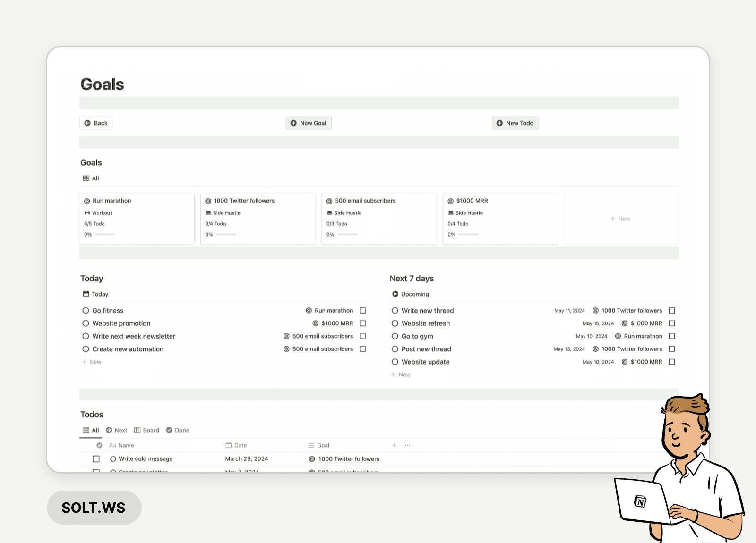Click target icon on $1000 MRR card

point(451,201)
